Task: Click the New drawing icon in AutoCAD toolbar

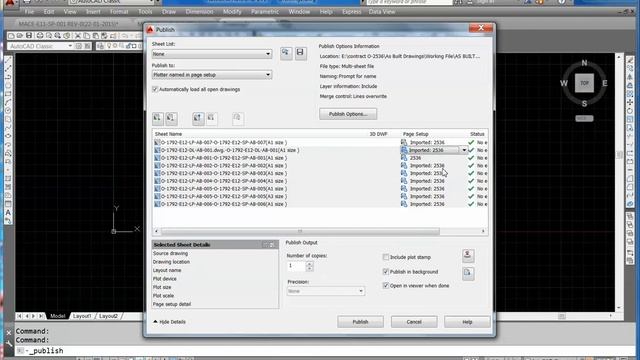Action: [x=11, y=36]
